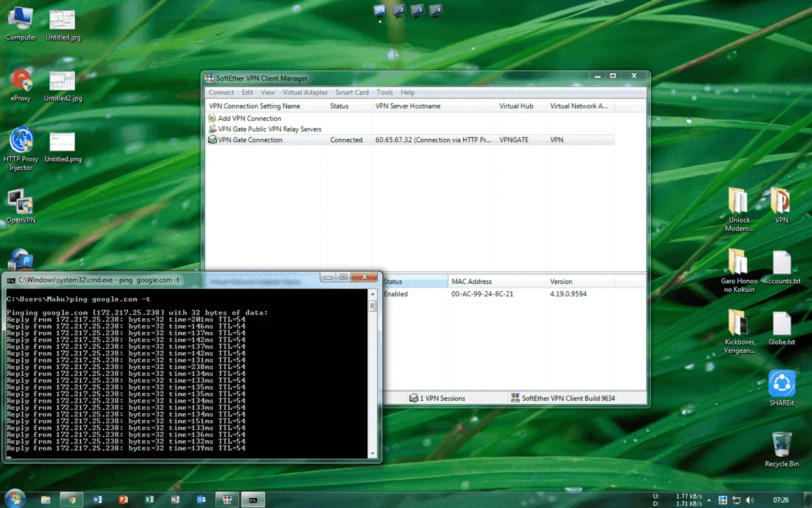Launch the SHAREit desktop shortcut
Image resolution: width=812 pixels, height=508 pixels.
tap(782, 388)
